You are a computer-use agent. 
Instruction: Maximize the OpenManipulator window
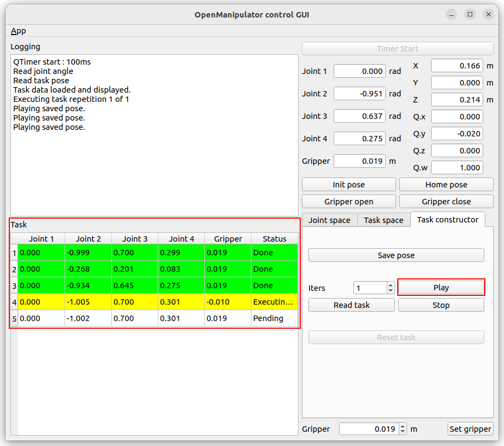tap(470, 15)
